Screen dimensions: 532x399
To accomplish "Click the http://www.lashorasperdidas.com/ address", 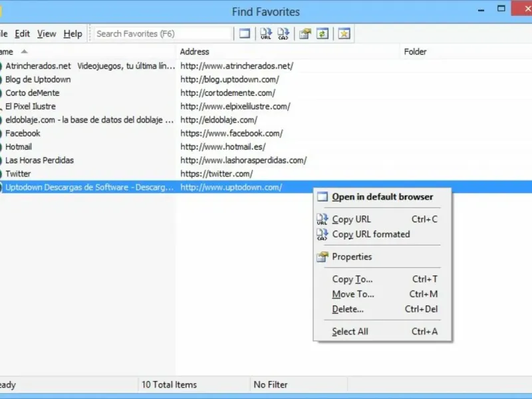I will (x=243, y=160).
